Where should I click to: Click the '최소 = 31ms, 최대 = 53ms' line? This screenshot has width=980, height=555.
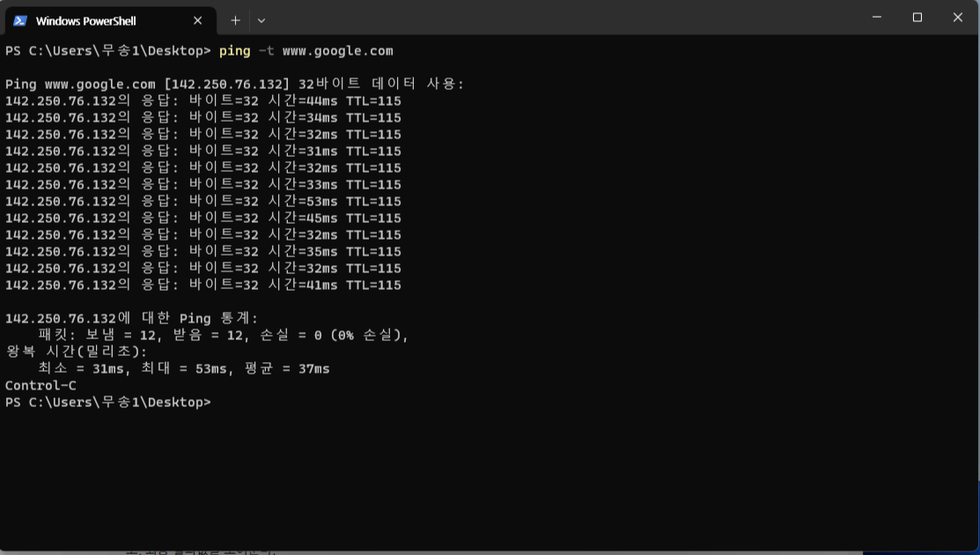184,369
